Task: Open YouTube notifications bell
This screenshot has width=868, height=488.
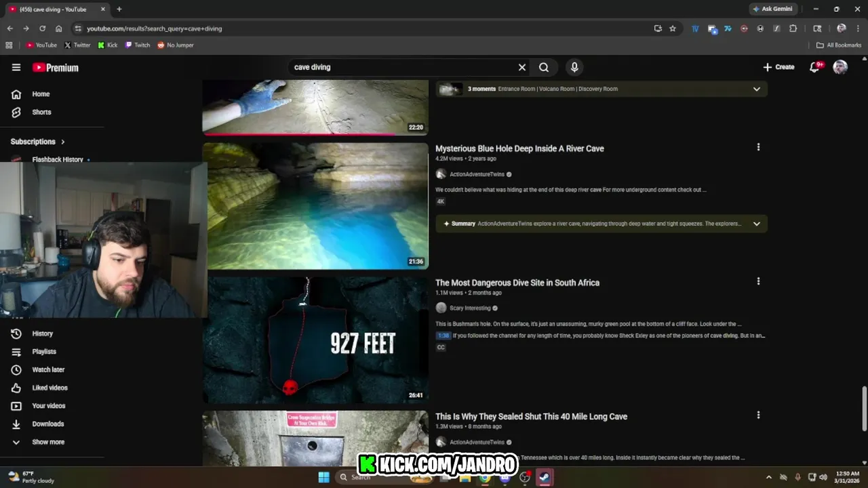Action: [x=815, y=67]
